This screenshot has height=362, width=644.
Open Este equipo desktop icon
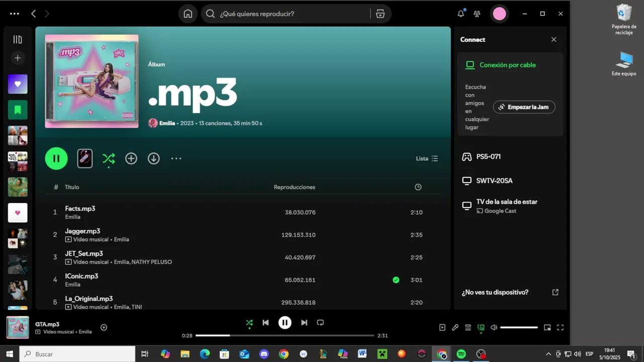(624, 63)
